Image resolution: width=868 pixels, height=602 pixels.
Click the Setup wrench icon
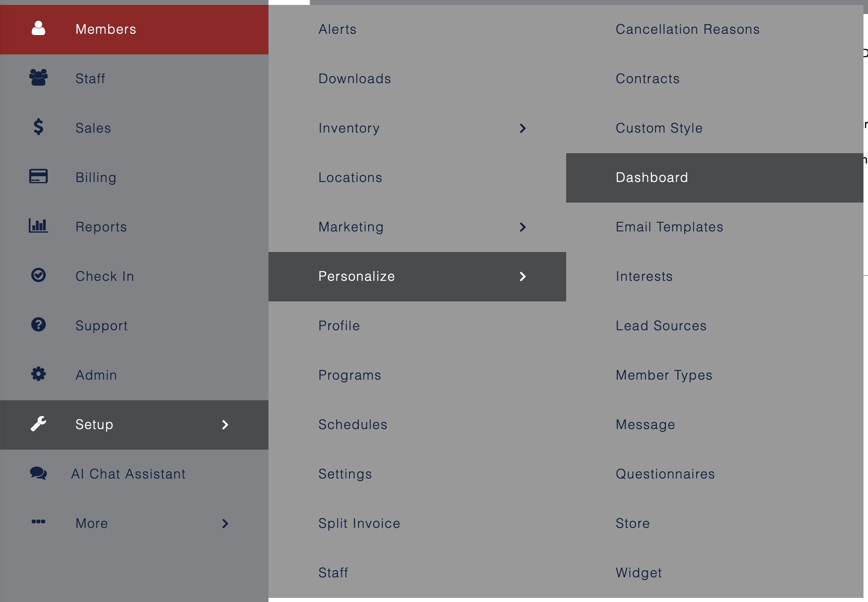tap(38, 424)
